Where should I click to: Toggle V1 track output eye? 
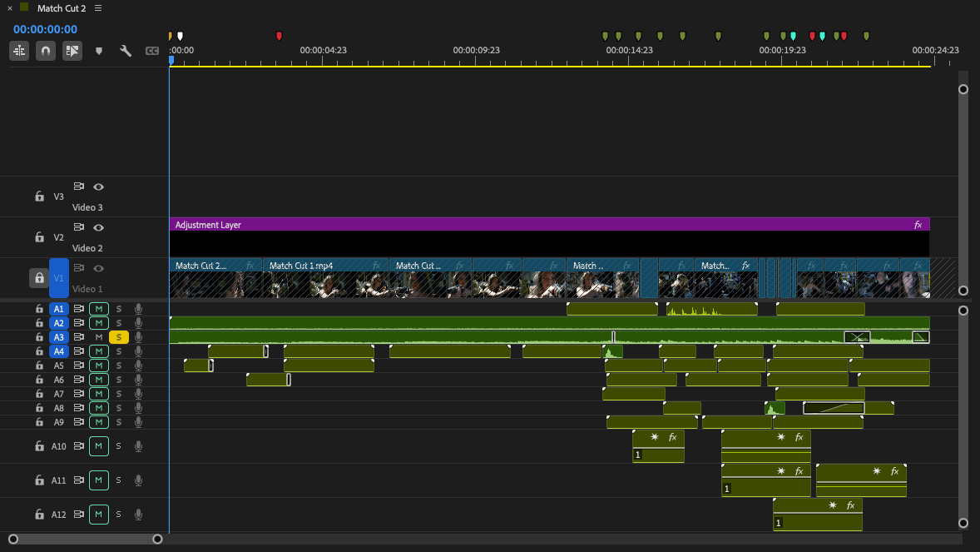click(x=98, y=268)
